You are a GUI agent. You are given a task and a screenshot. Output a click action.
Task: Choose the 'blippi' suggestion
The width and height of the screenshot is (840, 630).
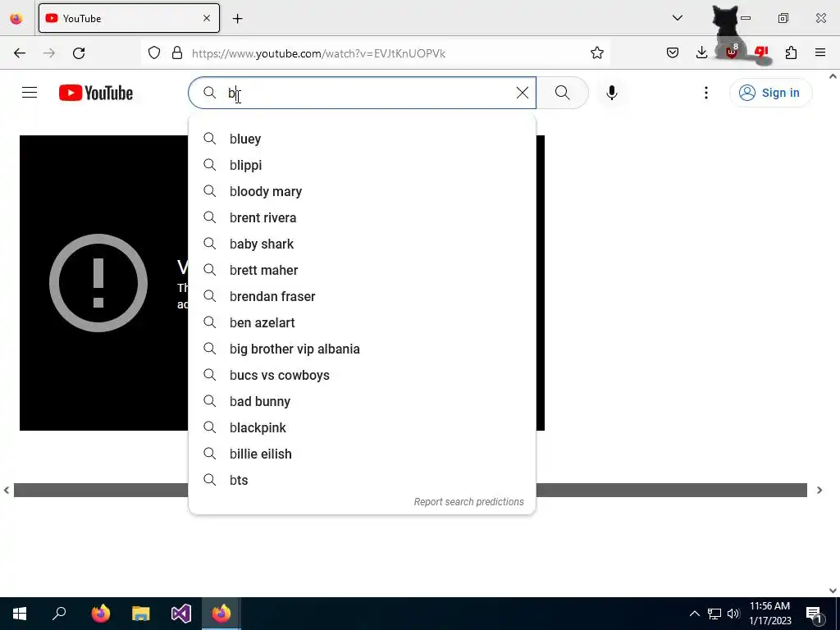tap(362, 165)
